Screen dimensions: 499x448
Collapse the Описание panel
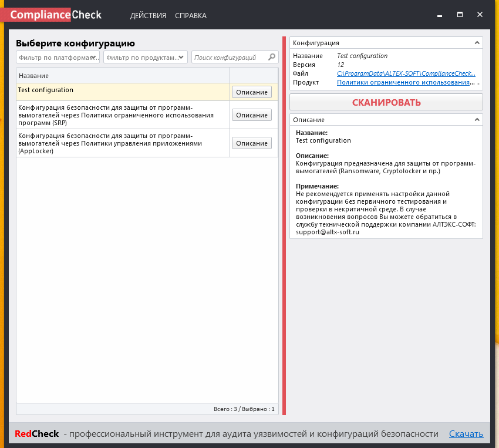[477, 120]
